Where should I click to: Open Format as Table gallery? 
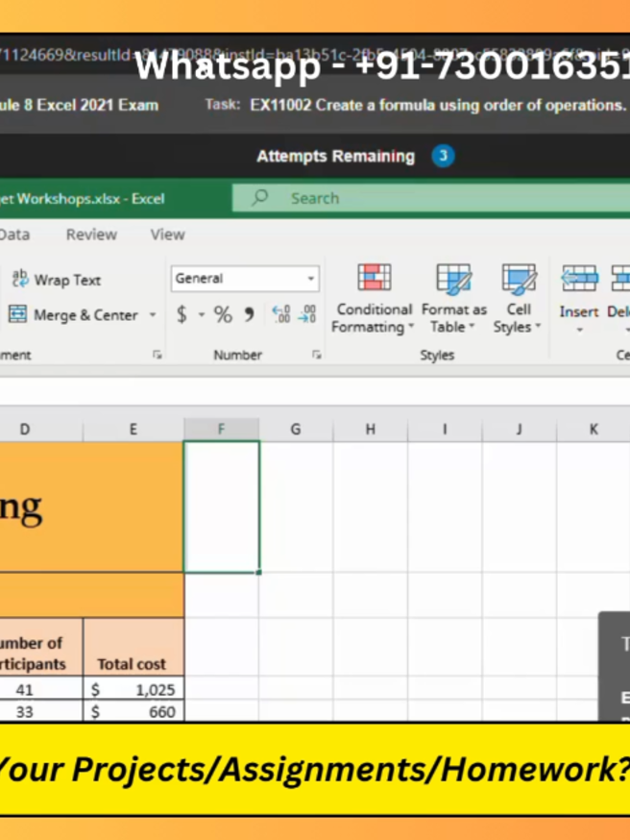click(x=454, y=300)
